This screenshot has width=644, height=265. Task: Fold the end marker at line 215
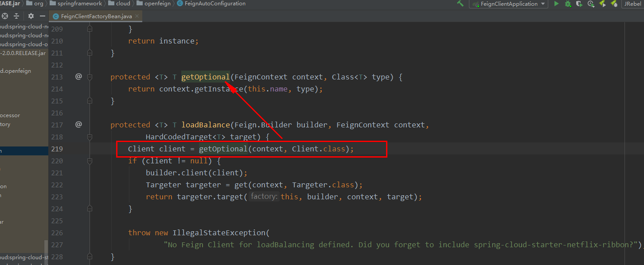pyautogui.click(x=90, y=101)
